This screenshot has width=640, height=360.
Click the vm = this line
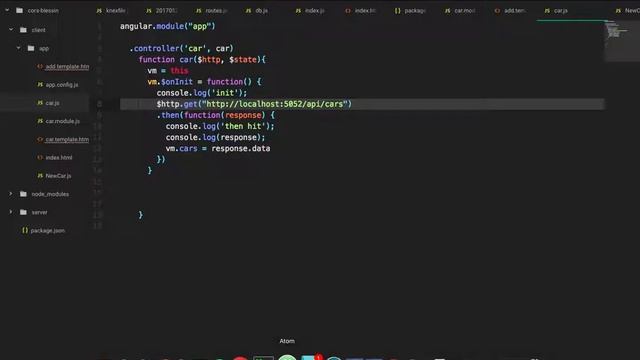coord(168,71)
